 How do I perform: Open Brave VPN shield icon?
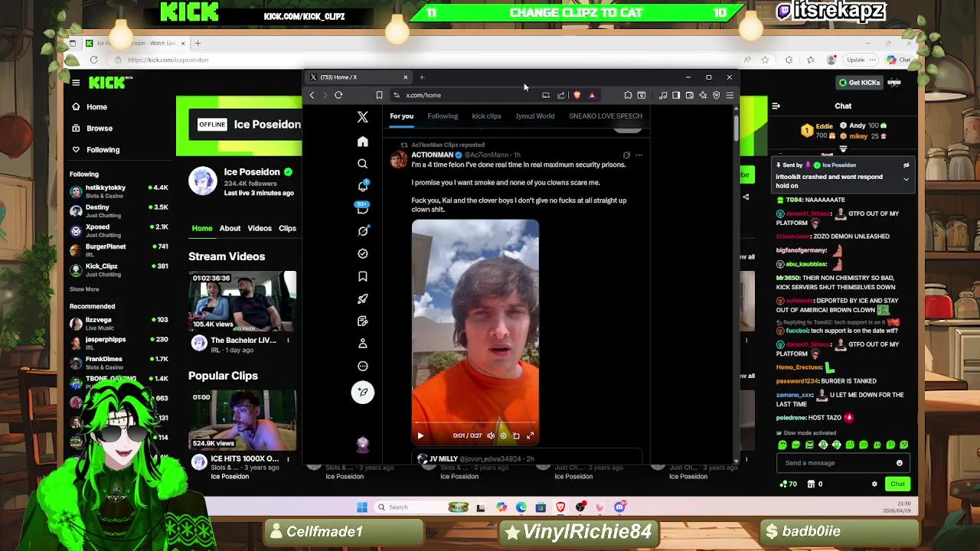point(716,95)
